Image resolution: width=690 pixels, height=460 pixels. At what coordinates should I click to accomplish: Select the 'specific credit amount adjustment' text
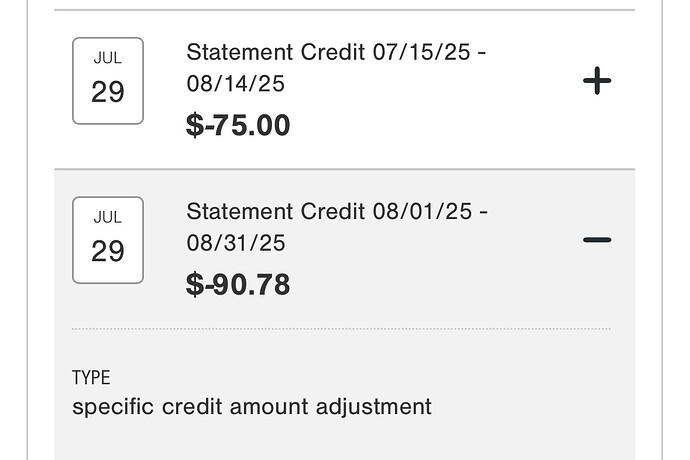252,407
